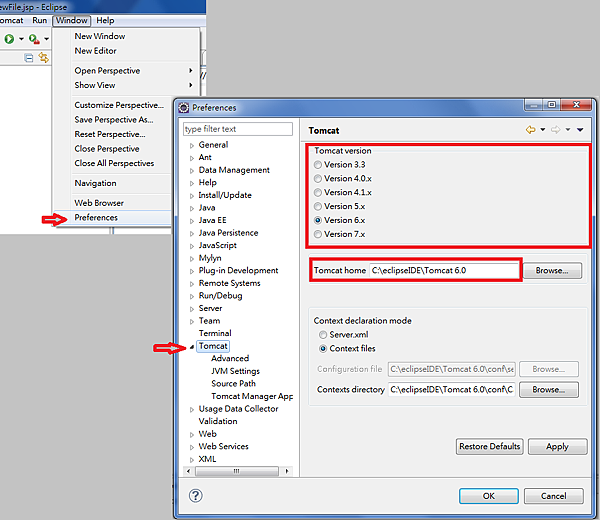This screenshot has height=520, width=600.
Task: Click the Preferences dialog title gear icon
Action: coord(184,108)
